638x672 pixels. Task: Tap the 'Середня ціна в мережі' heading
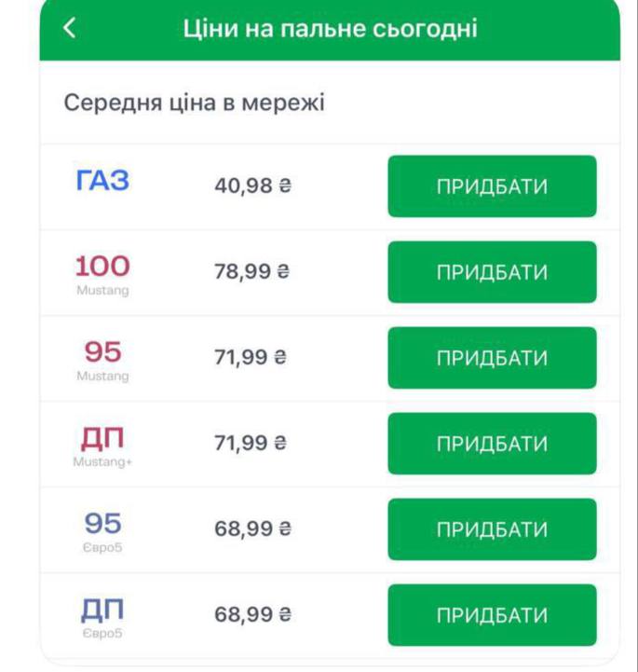click(x=194, y=103)
